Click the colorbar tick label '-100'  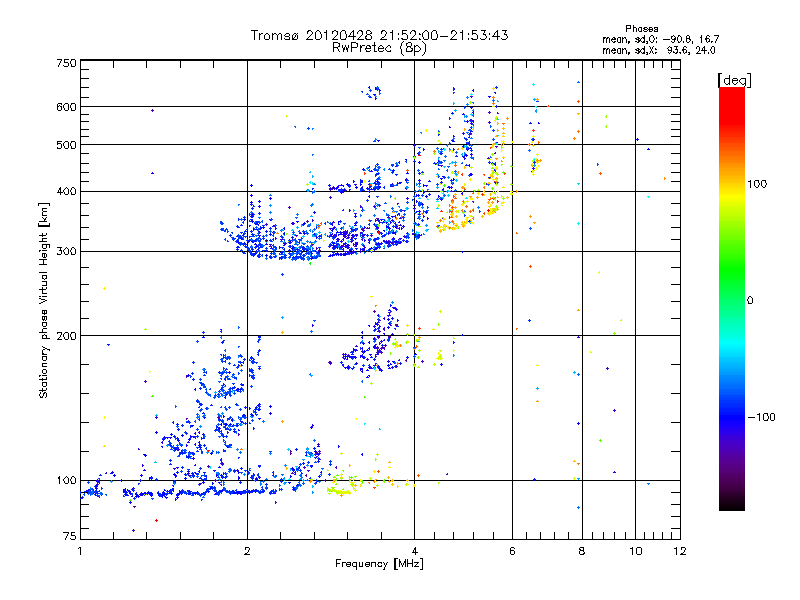761,417
